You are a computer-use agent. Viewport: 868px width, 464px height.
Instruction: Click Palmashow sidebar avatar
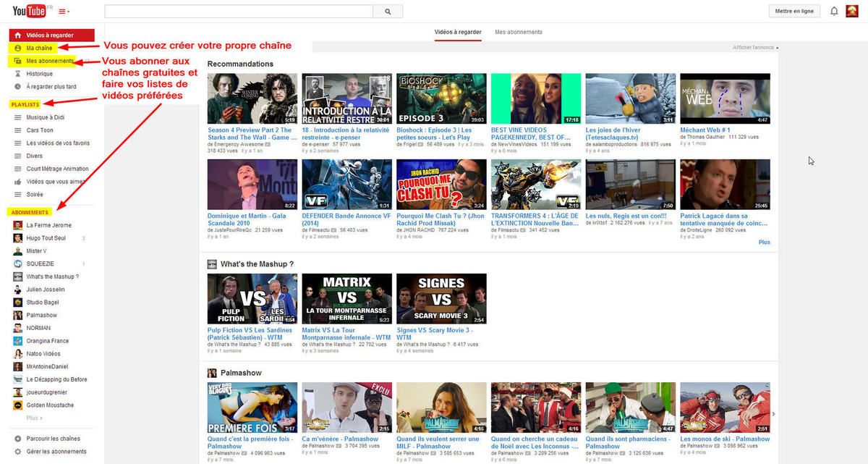click(x=18, y=315)
